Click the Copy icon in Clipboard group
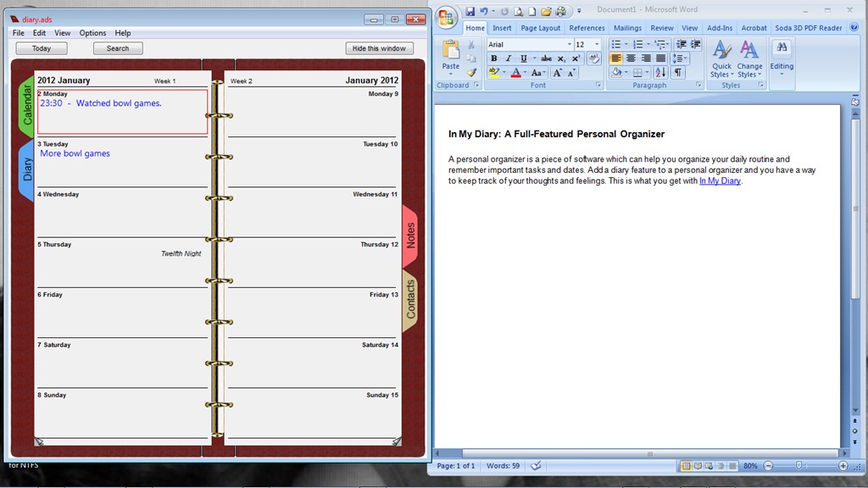 (x=471, y=58)
